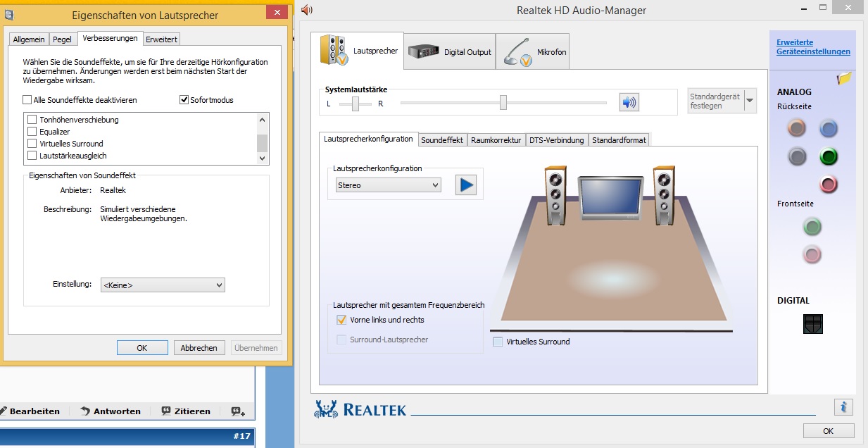Click the speaker icon in Realtek title bar
This screenshot has height=448, width=868.
[x=307, y=10]
